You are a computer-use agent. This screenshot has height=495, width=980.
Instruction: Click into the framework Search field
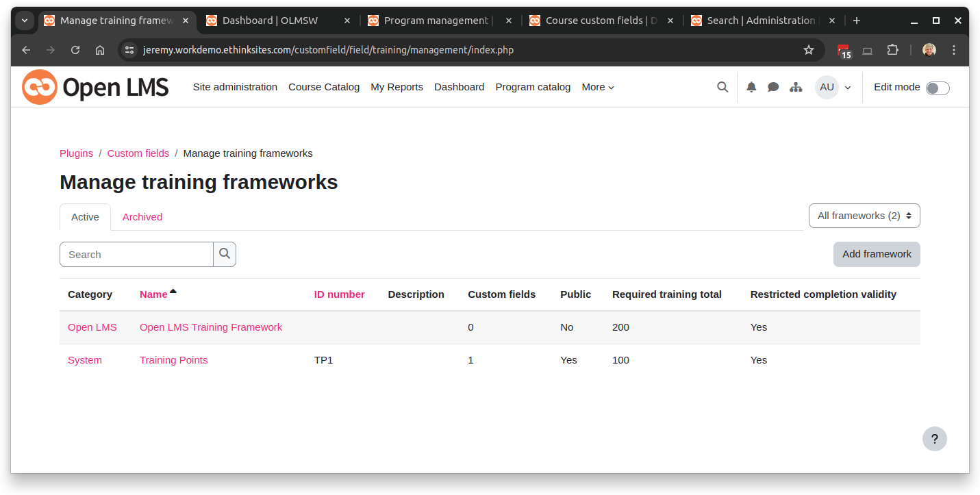point(136,254)
